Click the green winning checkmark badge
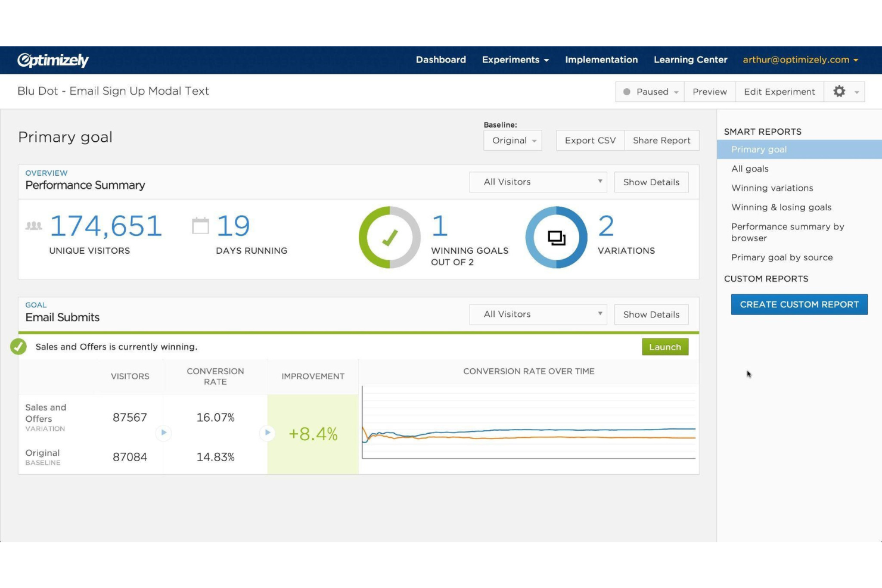This screenshot has height=588, width=882. point(18,346)
